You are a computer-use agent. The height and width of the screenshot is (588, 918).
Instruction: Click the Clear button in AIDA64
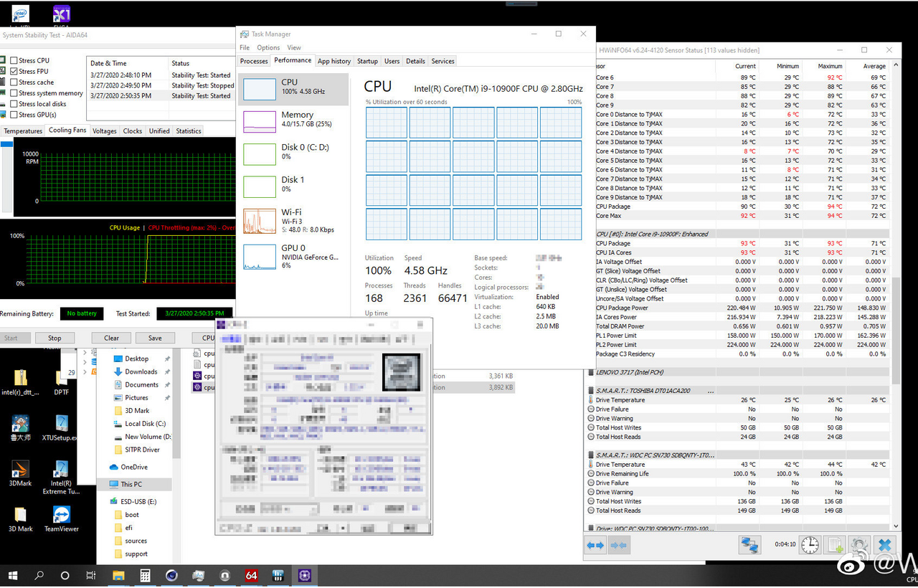coord(111,338)
